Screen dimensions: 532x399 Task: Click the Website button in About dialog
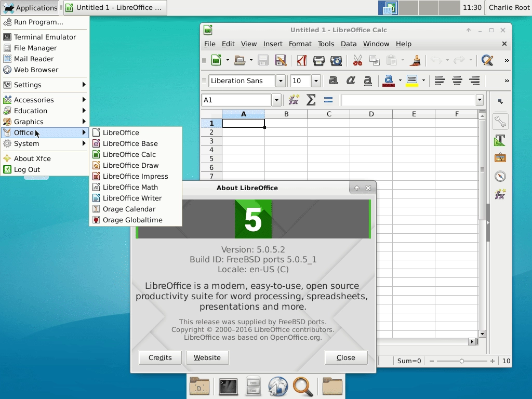click(x=207, y=357)
